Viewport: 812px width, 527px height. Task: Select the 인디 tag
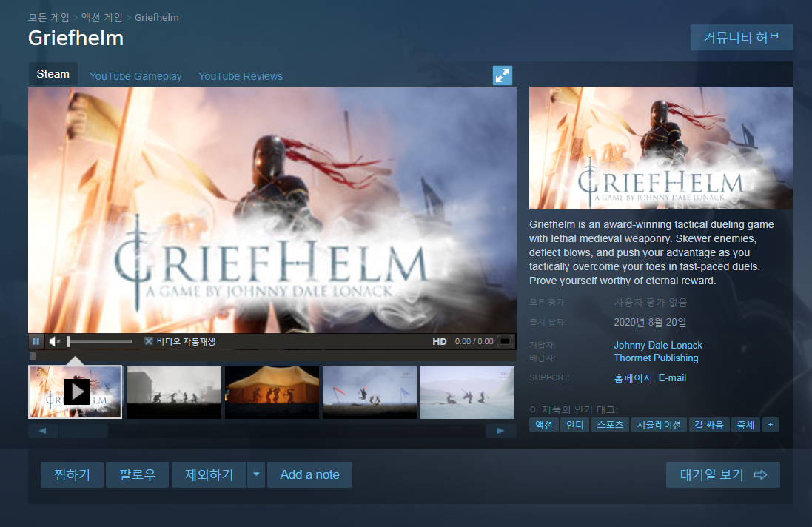pyautogui.click(x=575, y=425)
